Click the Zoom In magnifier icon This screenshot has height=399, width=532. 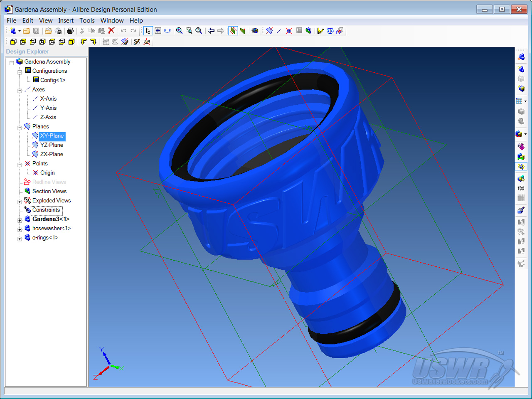tap(180, 31)
